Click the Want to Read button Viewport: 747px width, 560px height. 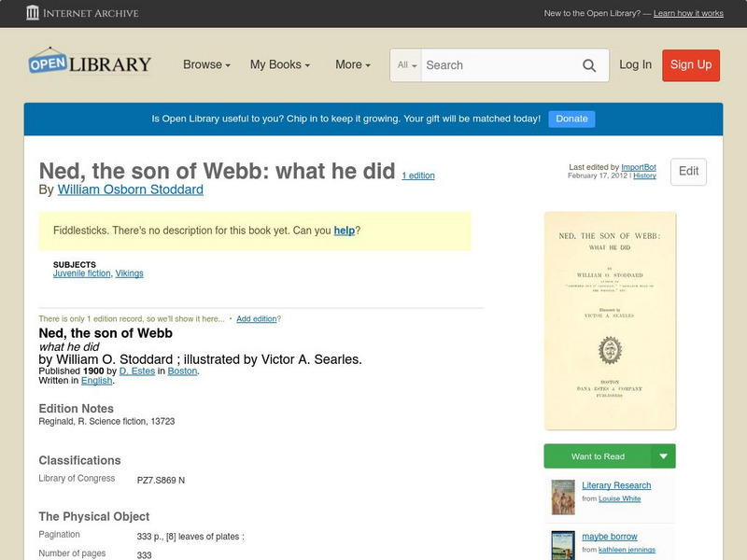tap(598, 456)
